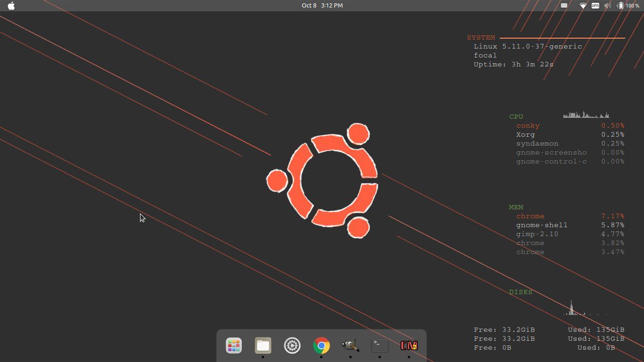Click the CPU usage graph in Conky
The image size is (644, 362).
(586, 115)
